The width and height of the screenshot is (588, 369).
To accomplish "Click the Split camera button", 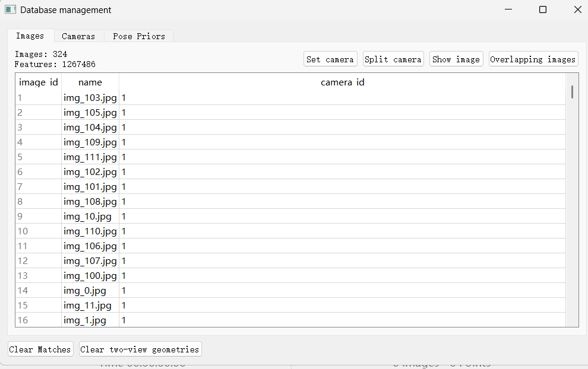I will pos(393,59).
